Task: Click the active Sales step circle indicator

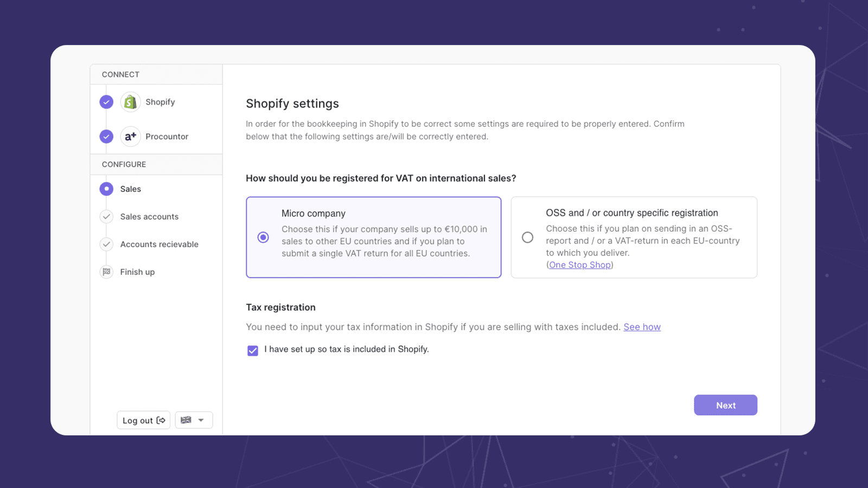Action: point(106,189)
